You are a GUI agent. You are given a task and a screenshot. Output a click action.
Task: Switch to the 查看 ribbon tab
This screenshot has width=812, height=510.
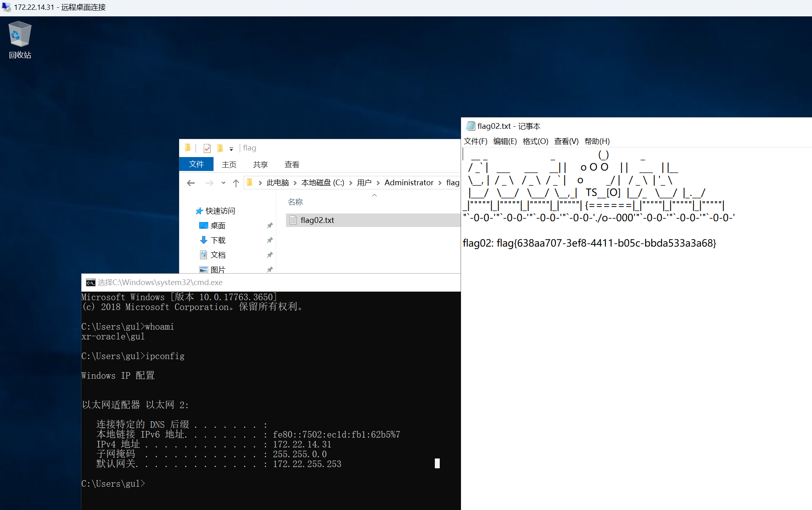coord(292,164)
